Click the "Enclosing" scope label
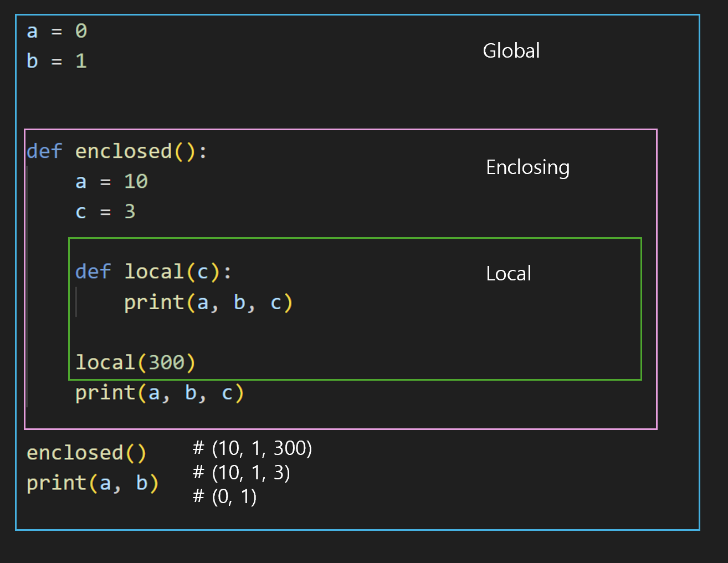The height and width of the screenshot is (563, 728). [x=528, y=167]
